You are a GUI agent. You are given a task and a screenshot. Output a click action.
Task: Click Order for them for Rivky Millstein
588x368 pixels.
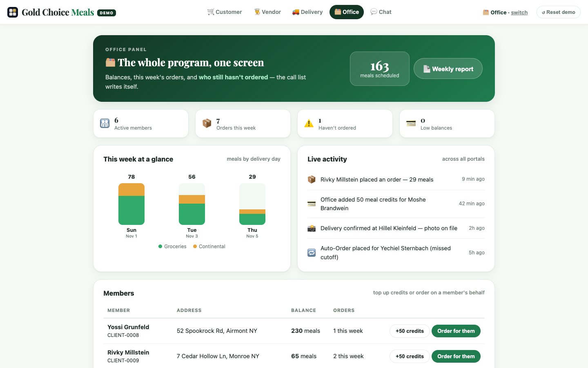pyautogui.click(x=456, y=357)
